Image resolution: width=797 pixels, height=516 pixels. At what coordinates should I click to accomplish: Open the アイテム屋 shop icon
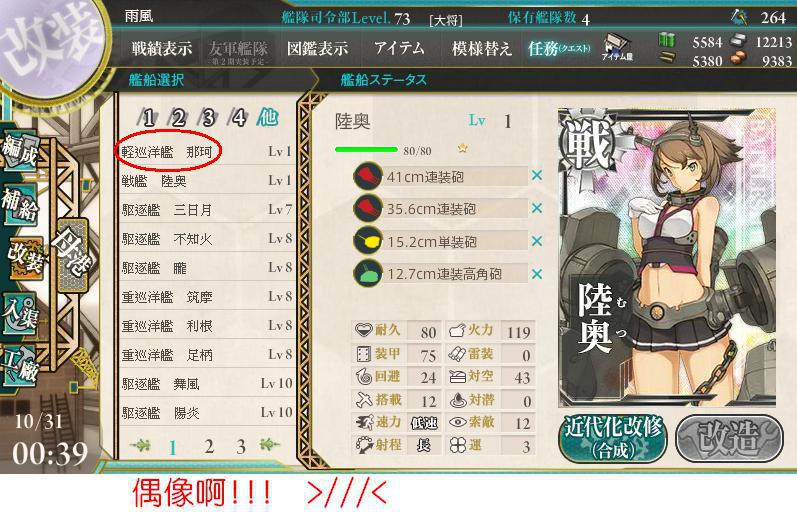pyautogui.click(x=617, y=47)
